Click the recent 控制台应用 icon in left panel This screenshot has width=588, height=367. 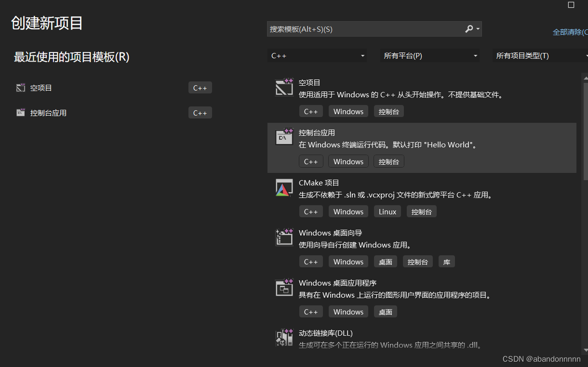(x=20, y=113)
